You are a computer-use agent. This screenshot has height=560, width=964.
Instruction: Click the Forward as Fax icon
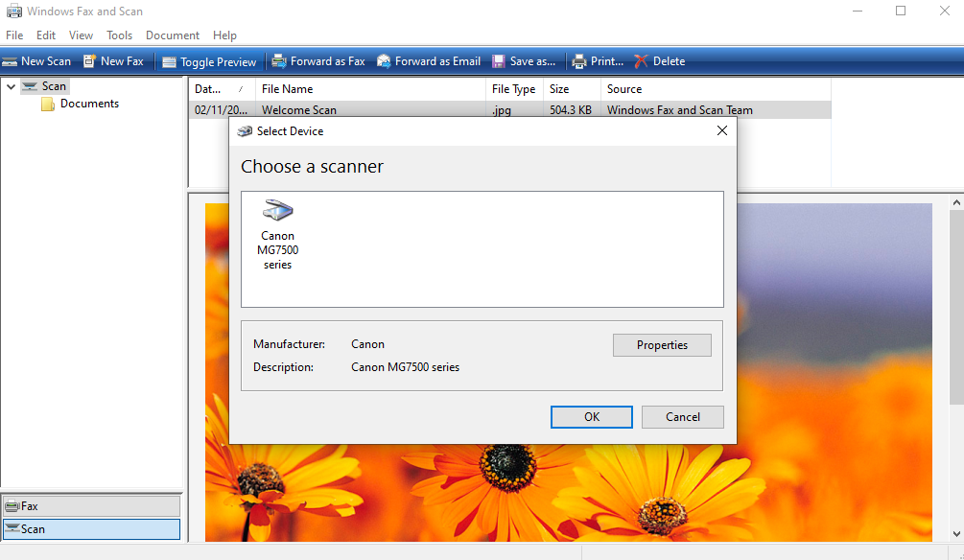pyautogui.click(x=279, y=60)
